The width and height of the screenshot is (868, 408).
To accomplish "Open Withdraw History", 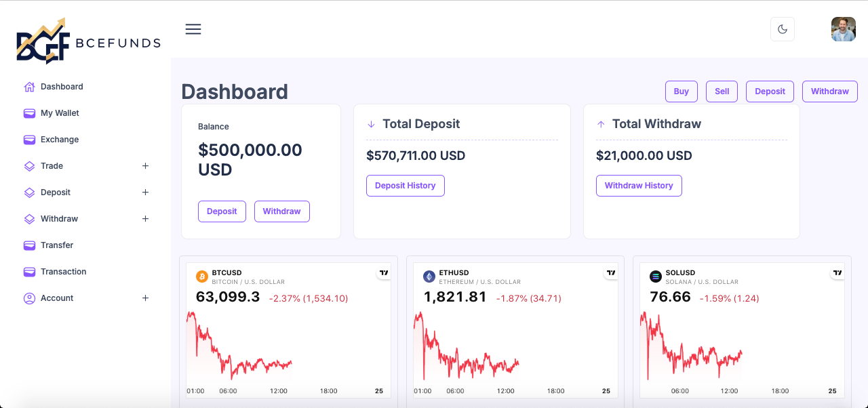I will click(639, 186).
